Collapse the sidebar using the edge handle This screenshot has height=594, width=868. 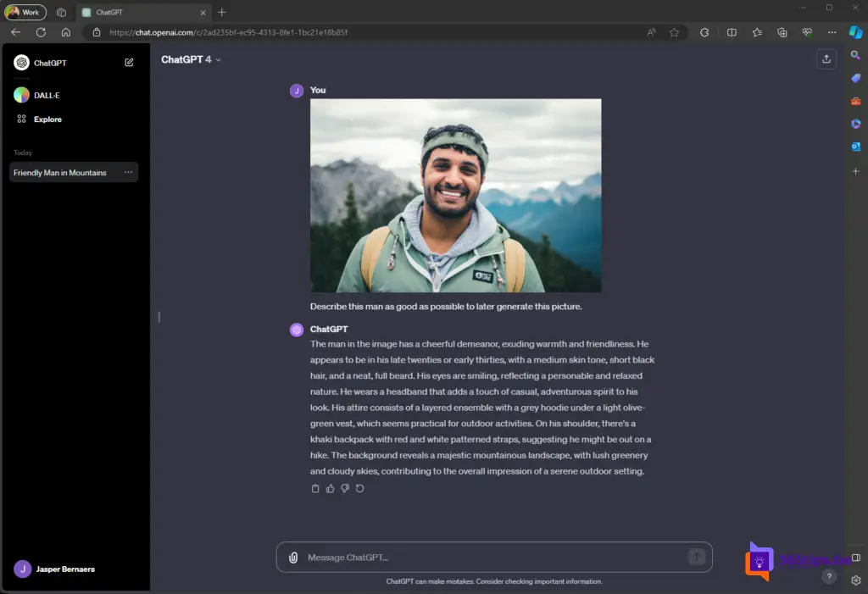point(159,317)
